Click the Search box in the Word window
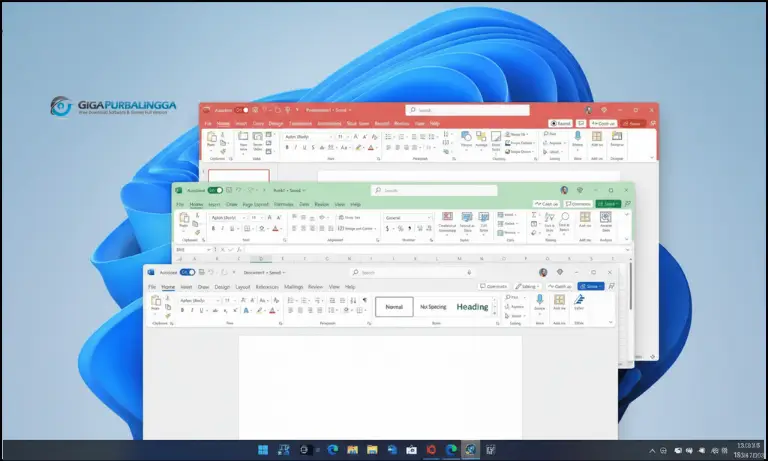Viewport: 768px width, 461px height. 412,272
